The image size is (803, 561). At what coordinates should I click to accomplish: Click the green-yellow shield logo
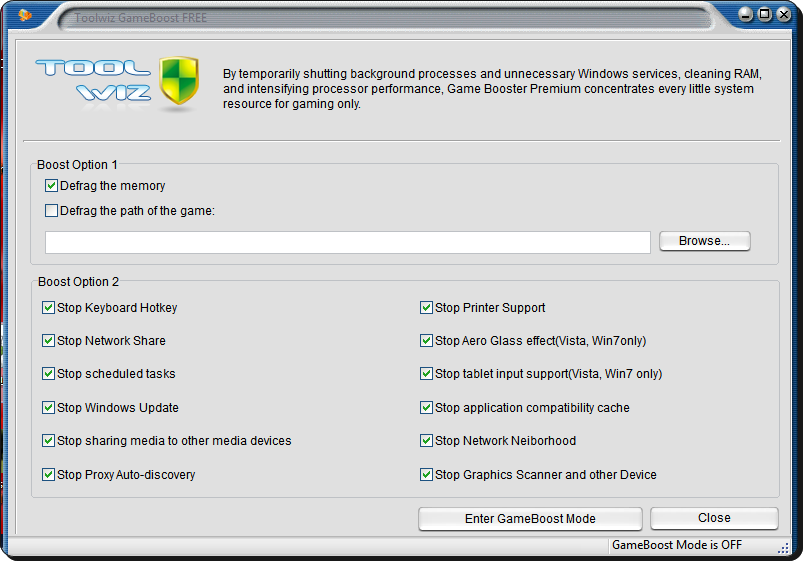point(179,80)
